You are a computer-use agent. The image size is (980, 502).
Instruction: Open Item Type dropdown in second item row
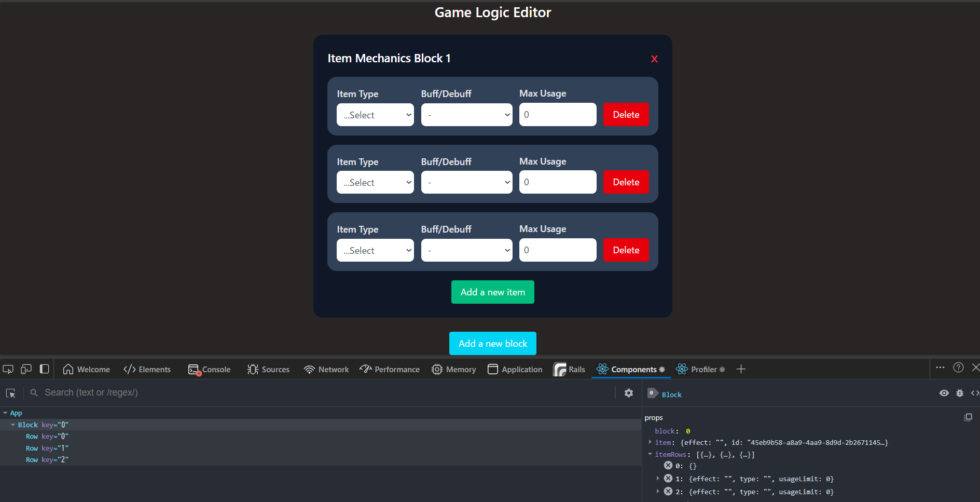375,182
